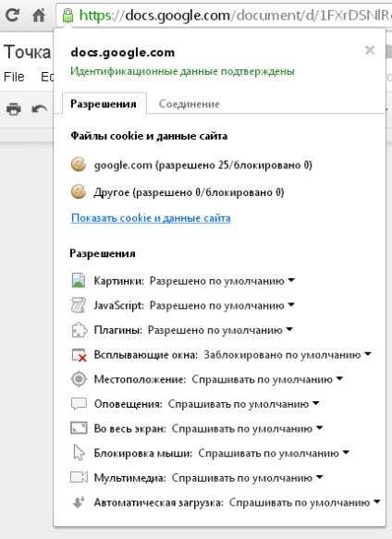
Task: Click the google.com cookies entry text
Action: (203, 165)
